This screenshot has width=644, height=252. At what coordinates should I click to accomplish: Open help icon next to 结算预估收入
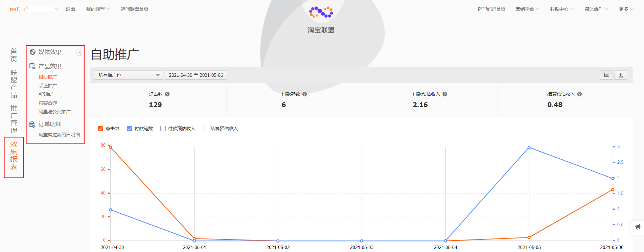(579, 94)
